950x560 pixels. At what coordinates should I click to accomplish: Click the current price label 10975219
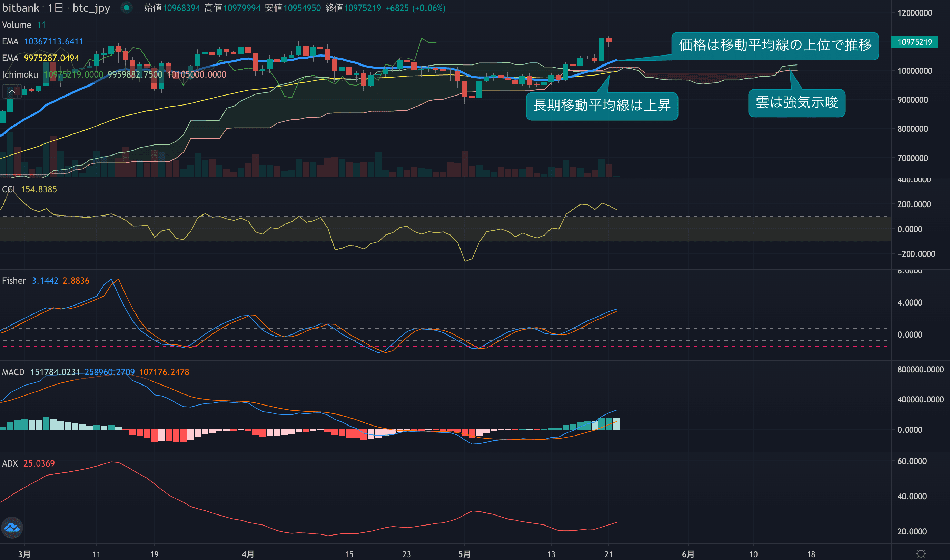[x=914, y=42]
